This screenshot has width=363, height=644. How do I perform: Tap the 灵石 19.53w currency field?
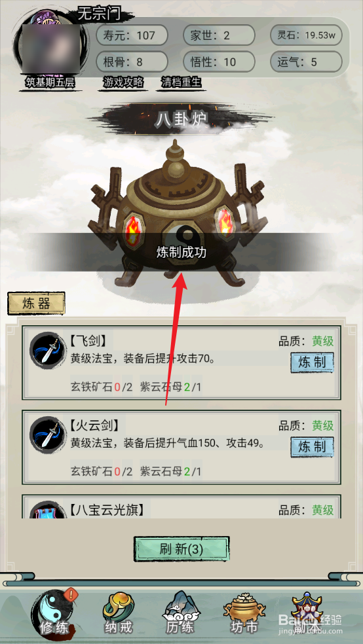coord(306,35)
